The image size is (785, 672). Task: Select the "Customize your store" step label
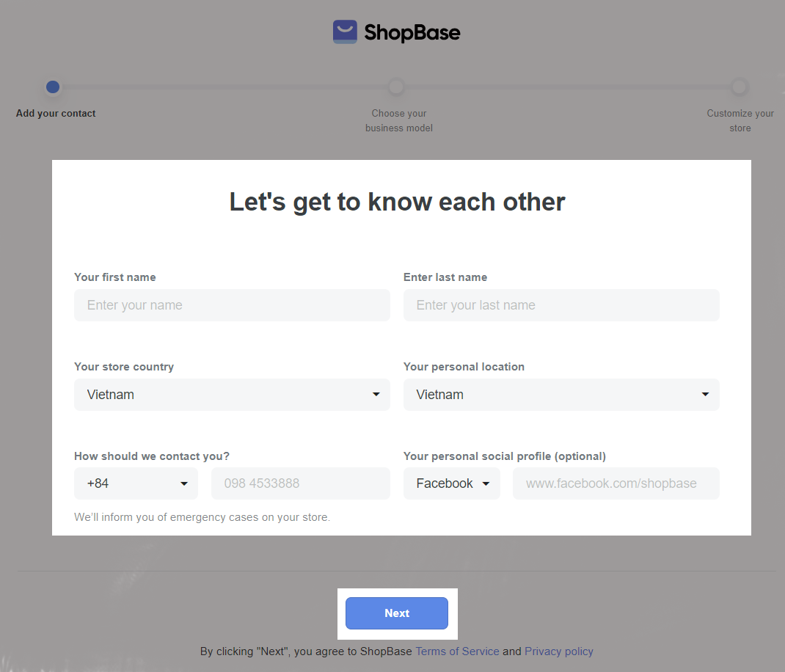pos(740,121)
